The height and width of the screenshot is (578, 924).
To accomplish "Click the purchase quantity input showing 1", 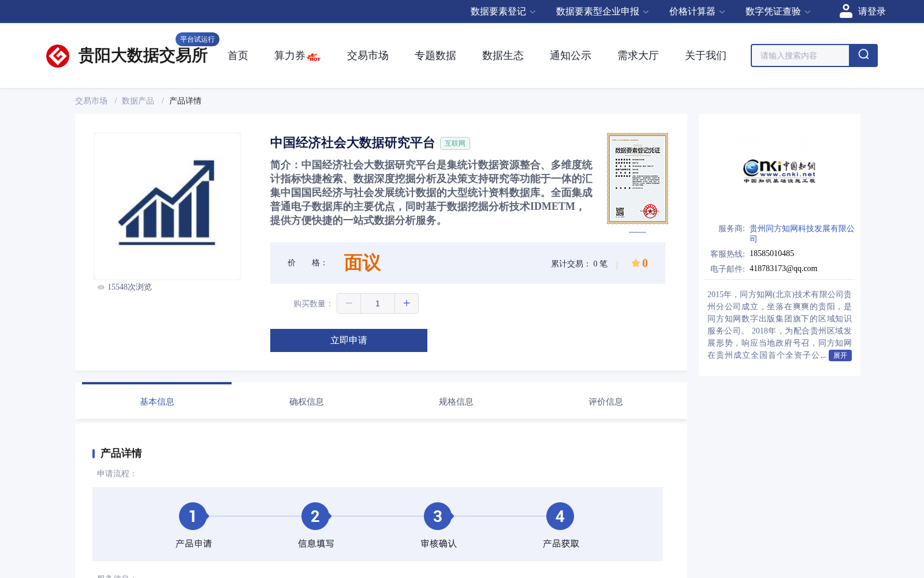I will [378, 303].
